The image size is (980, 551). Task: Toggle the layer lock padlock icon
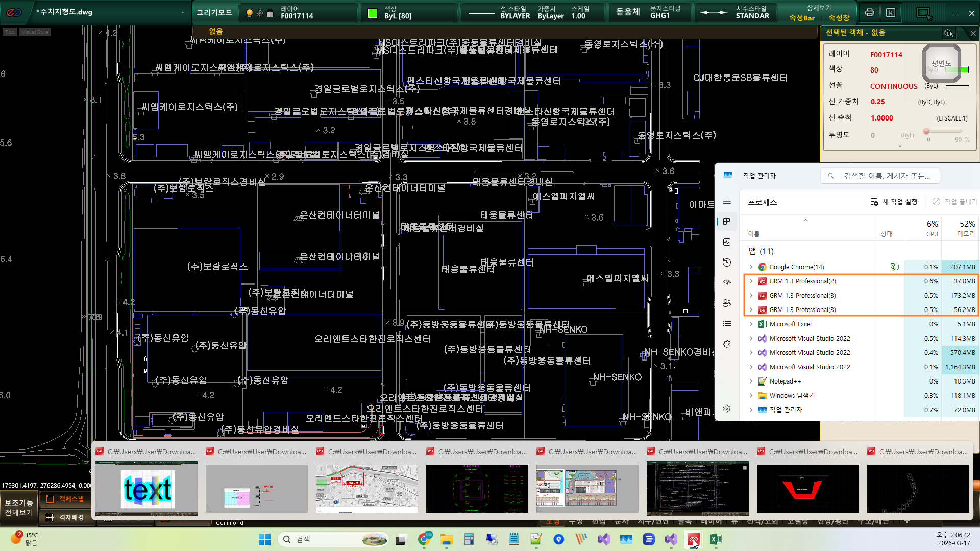(x=271, y=13)
